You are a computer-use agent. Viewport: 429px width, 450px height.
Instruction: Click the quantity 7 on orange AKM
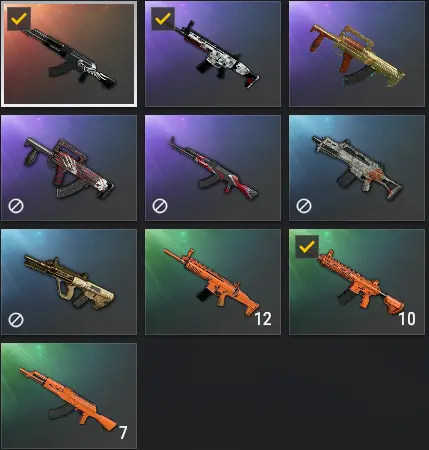(x=123, y=433)
